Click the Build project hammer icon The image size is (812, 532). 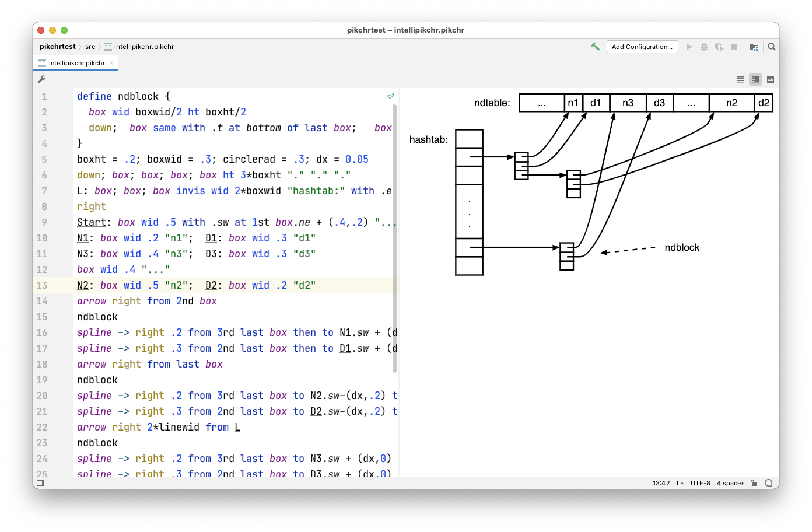coord(595,47)
